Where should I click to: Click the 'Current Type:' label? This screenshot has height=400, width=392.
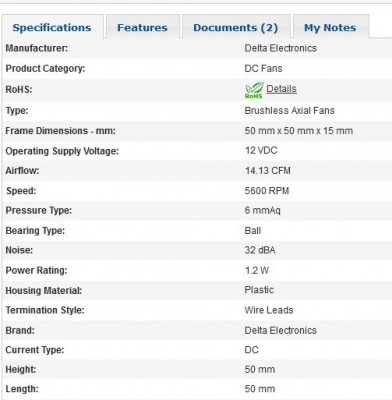35,350
